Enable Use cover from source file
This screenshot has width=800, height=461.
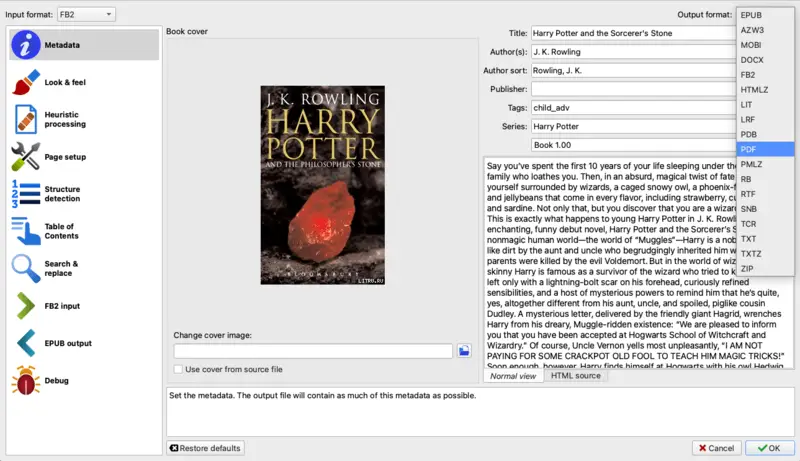[178, 369]
